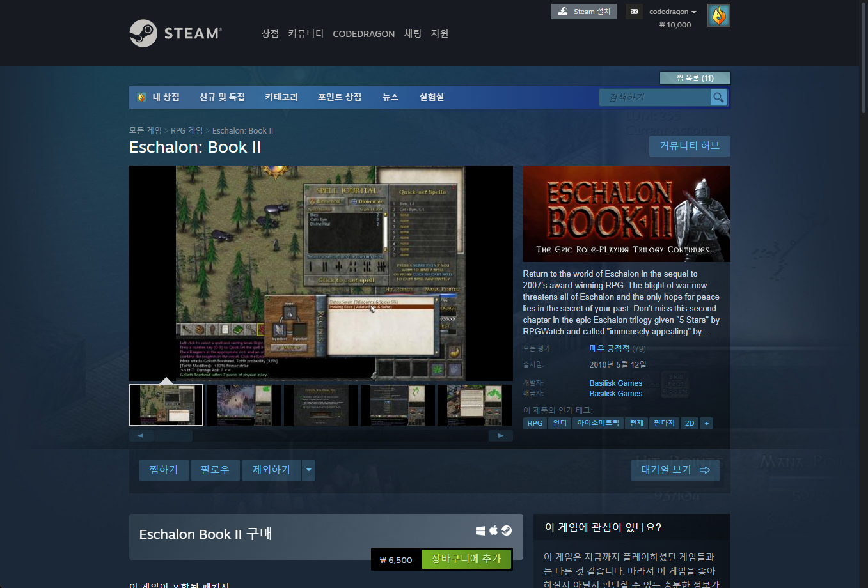Select the first screenshot thumbnail
Viewport: 868px width, 588px height.
(166, 405)
